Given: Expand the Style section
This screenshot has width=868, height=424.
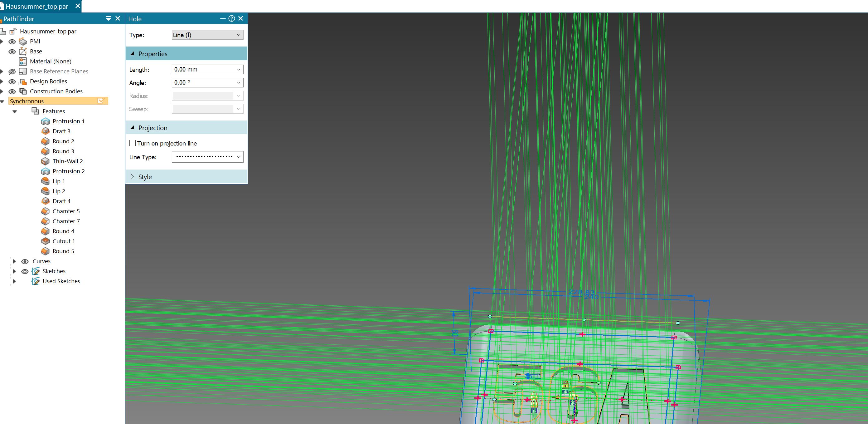Looking at the screenshot, I should click(132, 176).
